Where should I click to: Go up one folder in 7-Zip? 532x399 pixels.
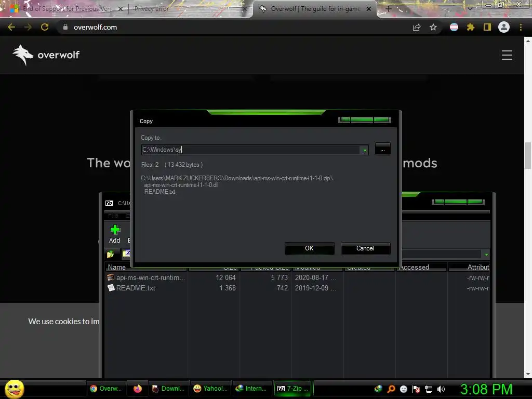(x=110, y=254)
